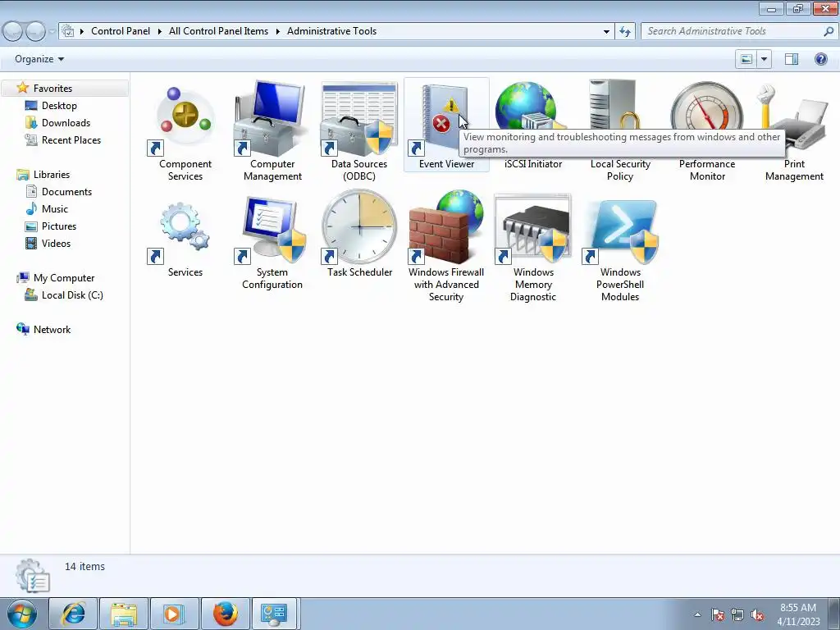Expand breadcrumb root arrow before Control Panel

pos(82,32)
